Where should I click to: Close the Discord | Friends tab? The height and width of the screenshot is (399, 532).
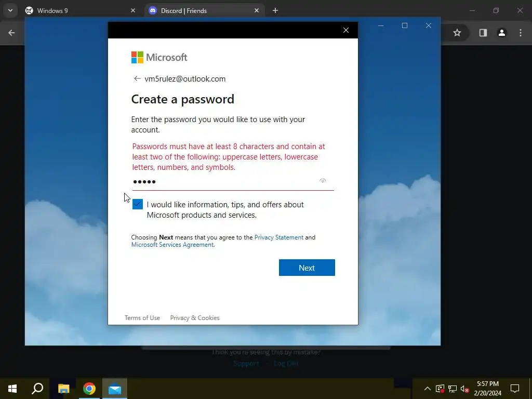pos(257,10)
